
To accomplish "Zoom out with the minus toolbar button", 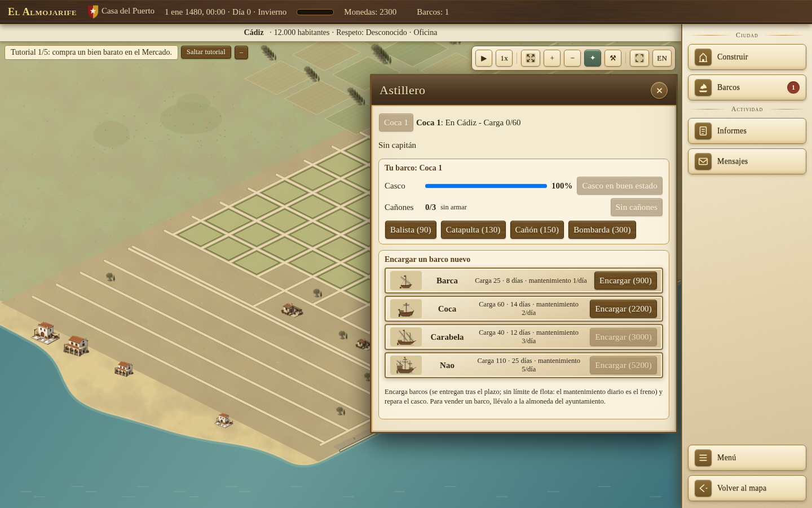I will pos(572,58).
